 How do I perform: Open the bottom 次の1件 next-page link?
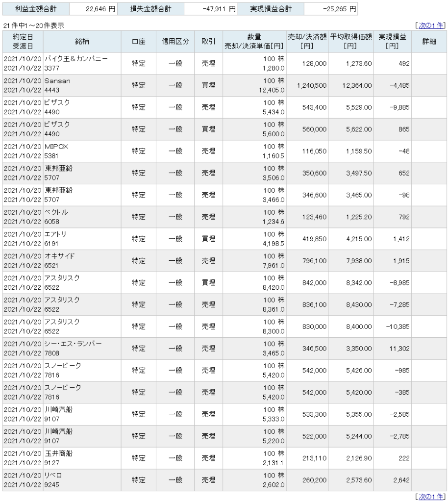tap(431, 497)
